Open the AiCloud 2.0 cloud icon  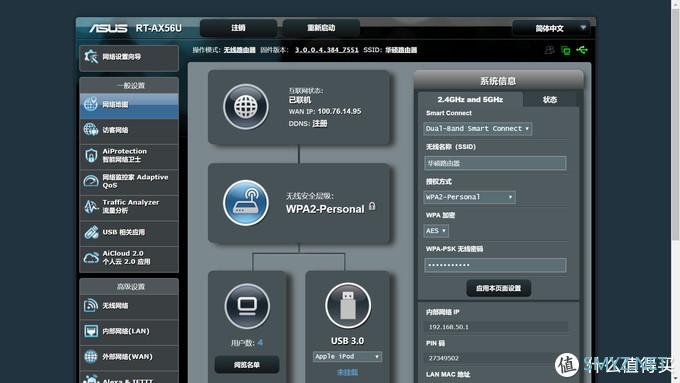point(91,258)
